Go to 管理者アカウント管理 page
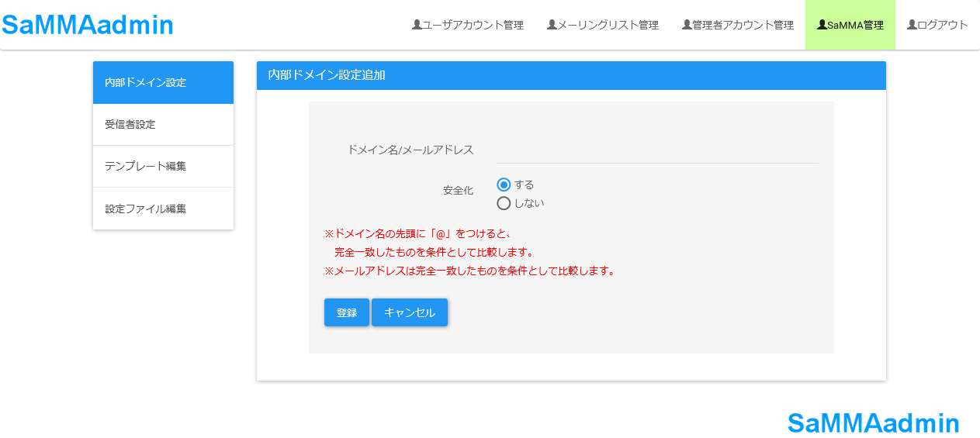980x438 pixels. tap(738, 25)
